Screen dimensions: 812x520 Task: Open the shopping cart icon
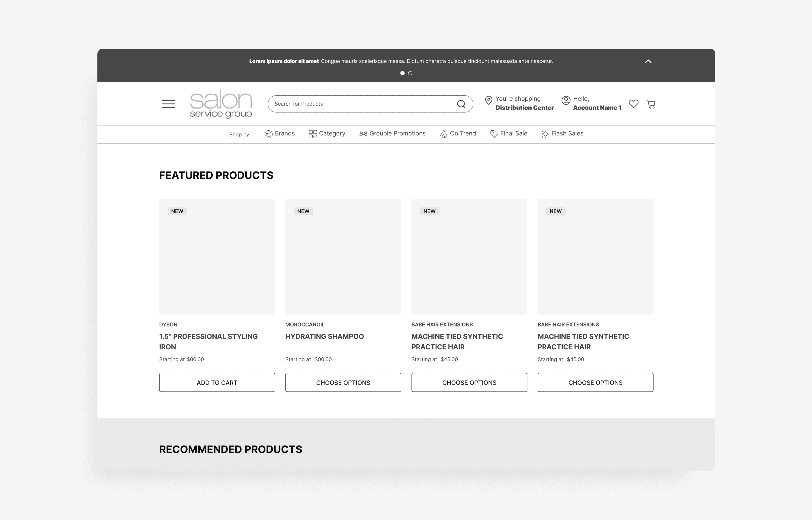point(651,104)
